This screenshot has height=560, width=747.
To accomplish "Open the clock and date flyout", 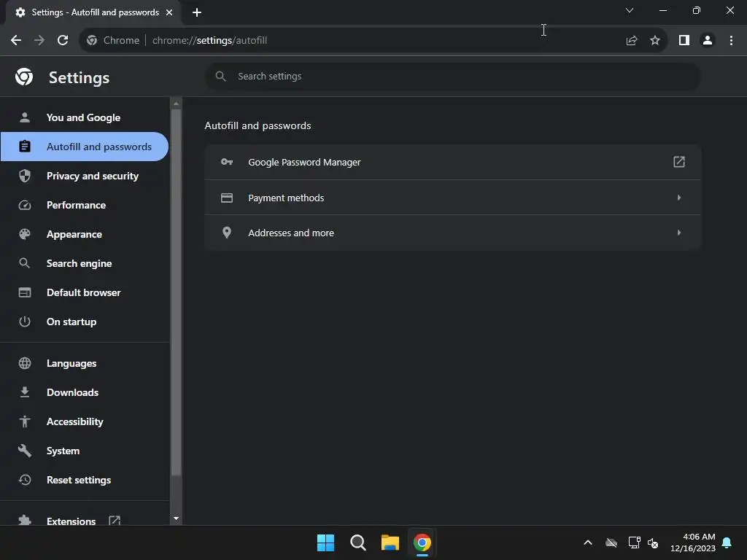I will (693, 542).
